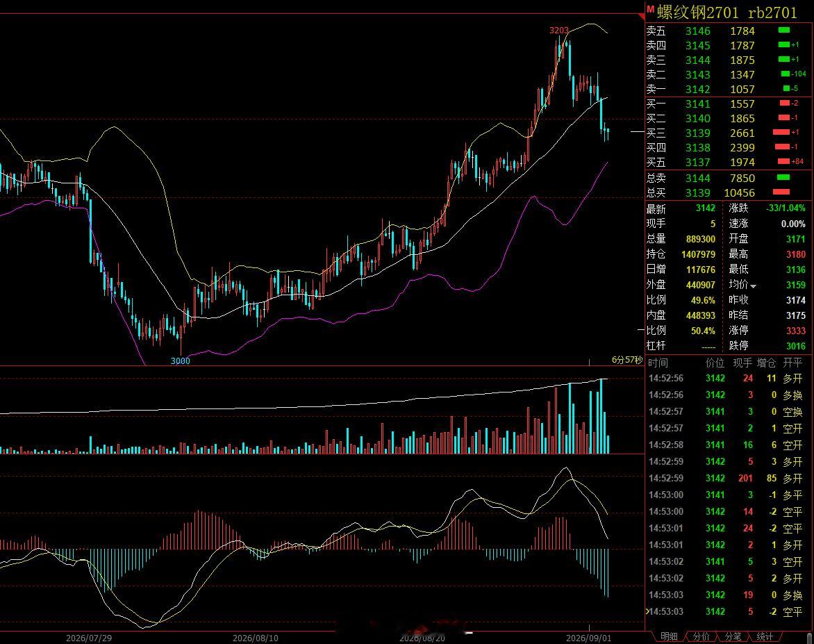
Task: Click the 日增 value 117676
Action: pyautogui.click(x=701, y=270)
